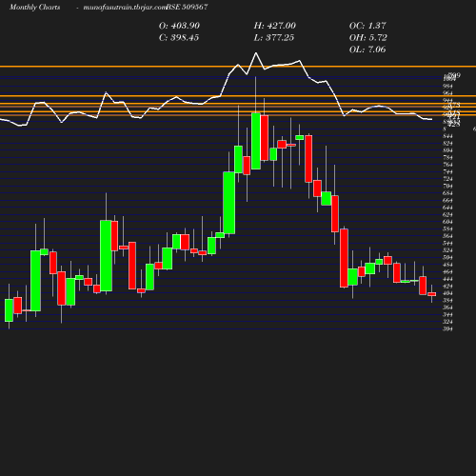Click the 684 price axis label
Image resolution: width=476 pixels, height=476 pixels.
(447, 193)
